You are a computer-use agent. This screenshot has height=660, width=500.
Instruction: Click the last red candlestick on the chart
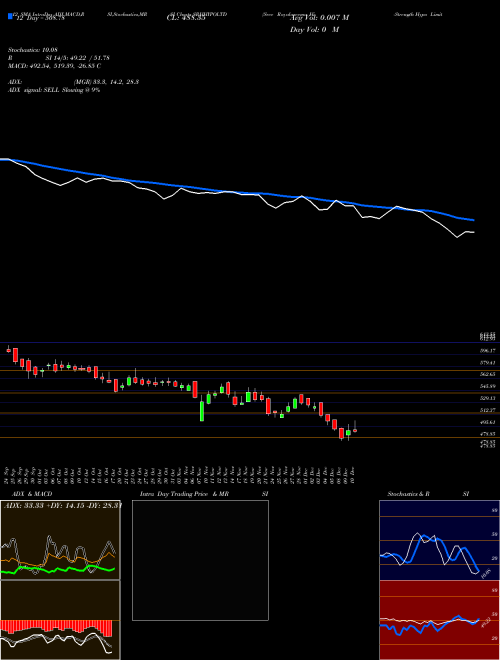coord(355,431)
